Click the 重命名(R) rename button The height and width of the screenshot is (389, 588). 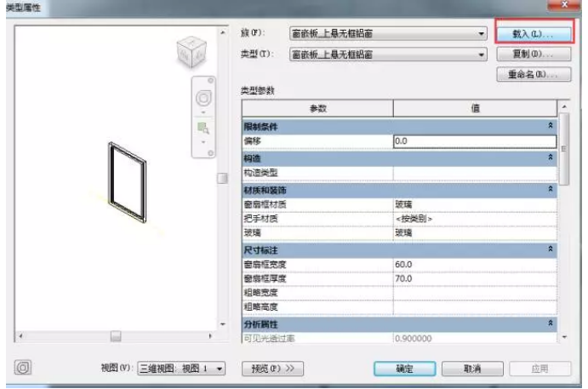point(534,74)
